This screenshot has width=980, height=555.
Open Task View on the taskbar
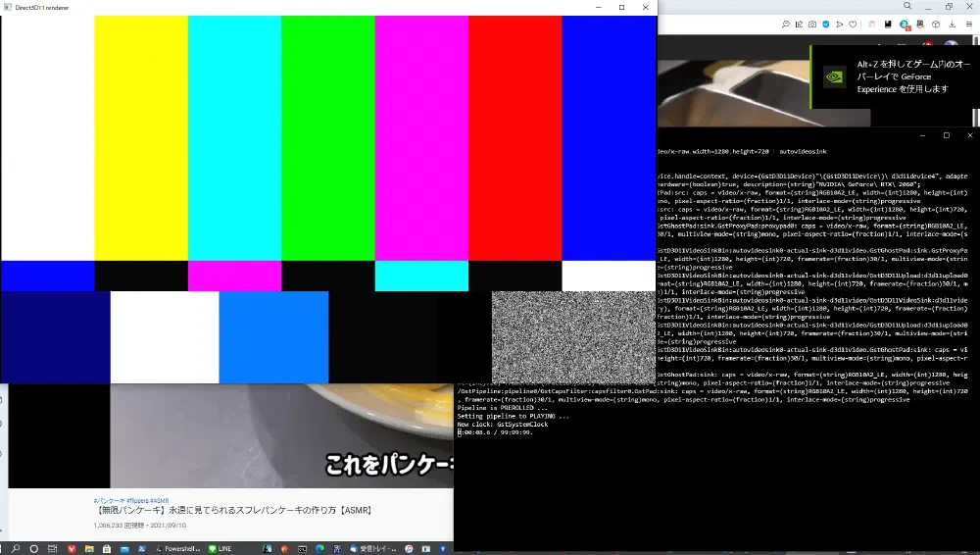[53, 549]
